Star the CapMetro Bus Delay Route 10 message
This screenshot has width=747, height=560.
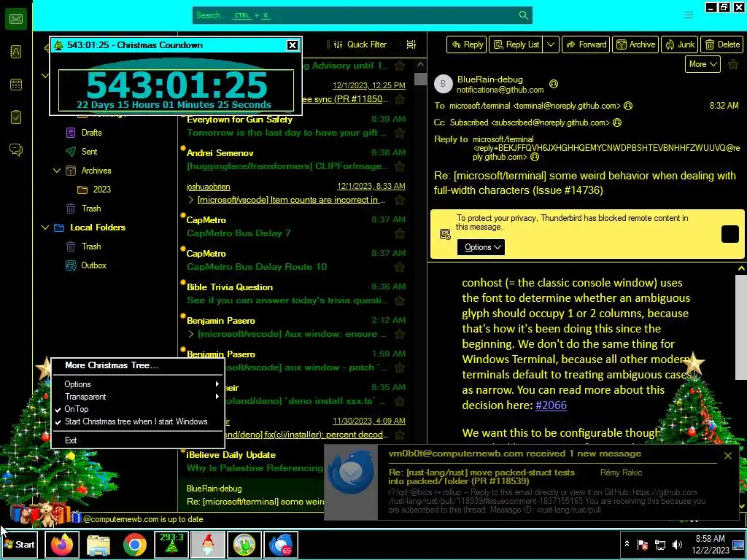(400, 267)
